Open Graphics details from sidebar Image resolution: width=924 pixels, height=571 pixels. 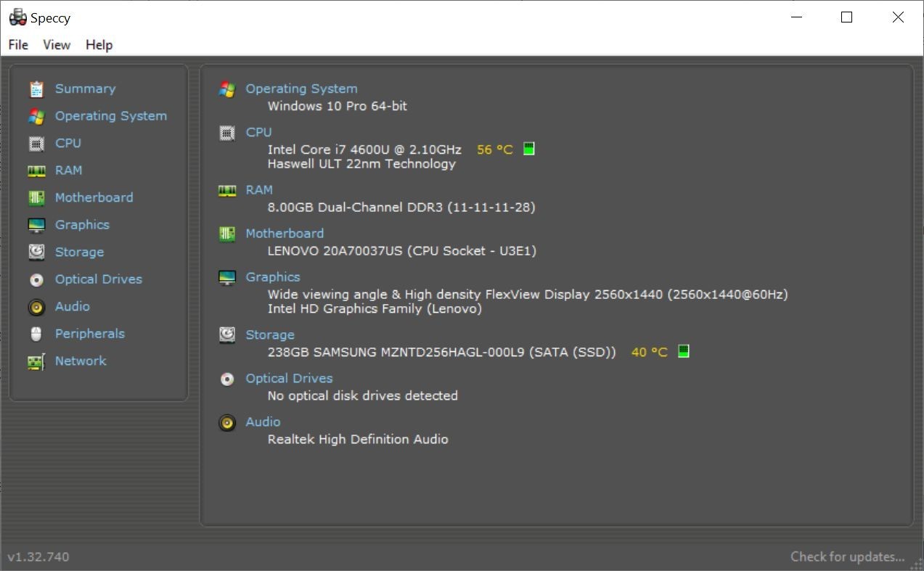point(82,225)
